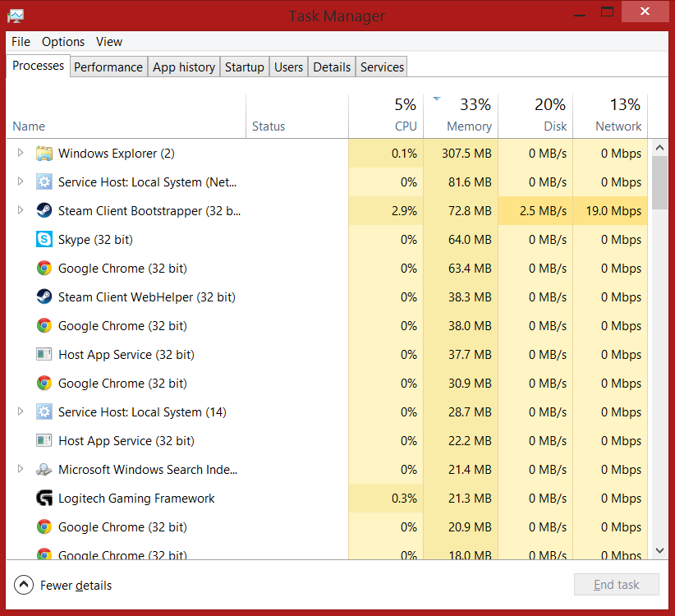The height and width of the screenshot is (616, 675).
Task: Switch to the App history tab
Action: point(184,67)
